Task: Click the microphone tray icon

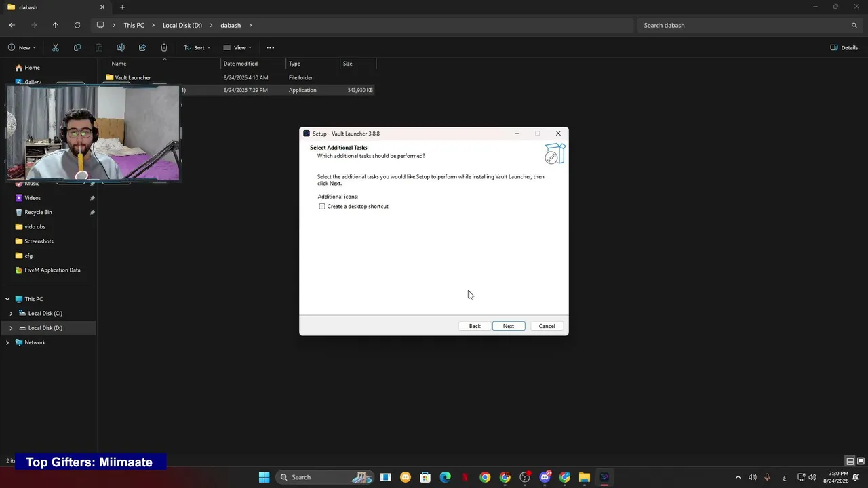Action: [767, 477]
